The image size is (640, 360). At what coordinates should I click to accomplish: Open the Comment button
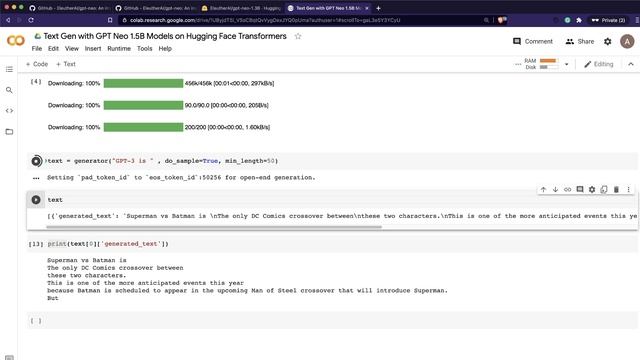(533, 41)
